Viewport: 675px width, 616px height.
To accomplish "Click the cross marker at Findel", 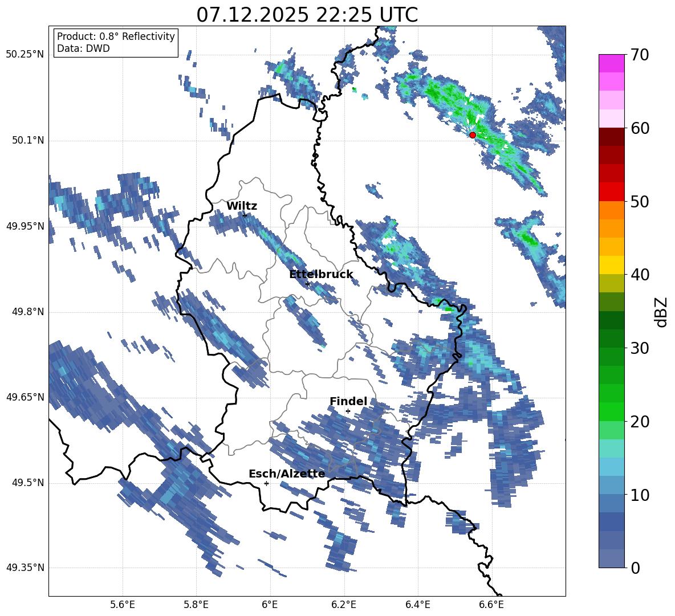I will (x=348, y=411).
